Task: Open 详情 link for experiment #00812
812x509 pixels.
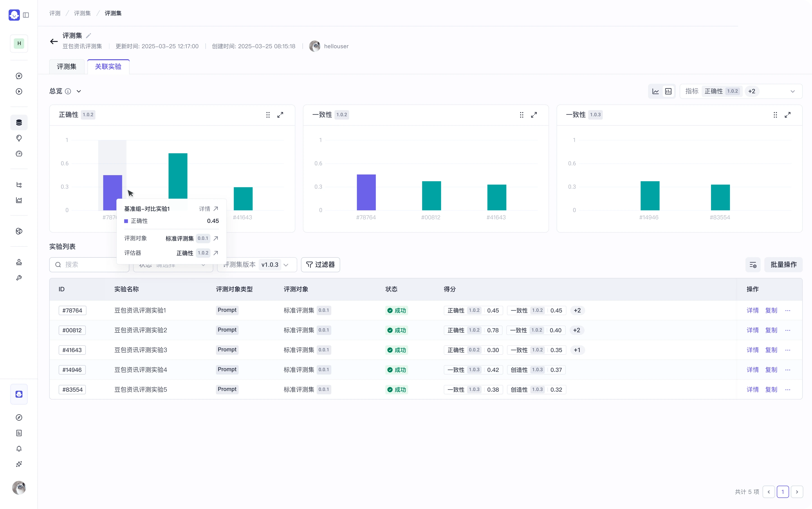Action: click(752, 330)
